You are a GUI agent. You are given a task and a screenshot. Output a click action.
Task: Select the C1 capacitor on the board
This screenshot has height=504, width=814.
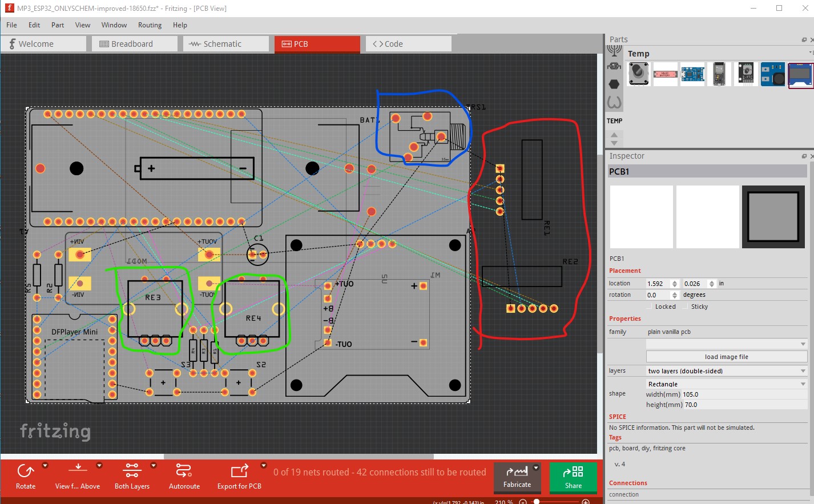point(257,254)
